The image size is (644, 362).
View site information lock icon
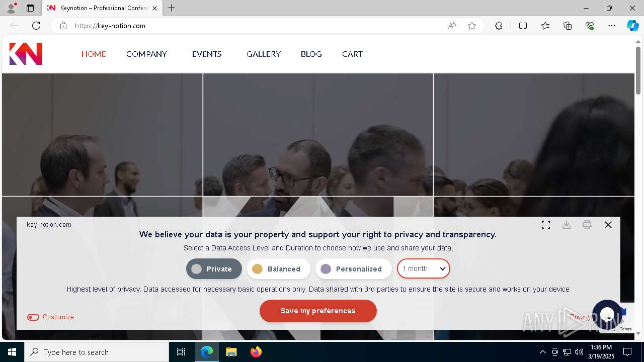click(63, 26)
